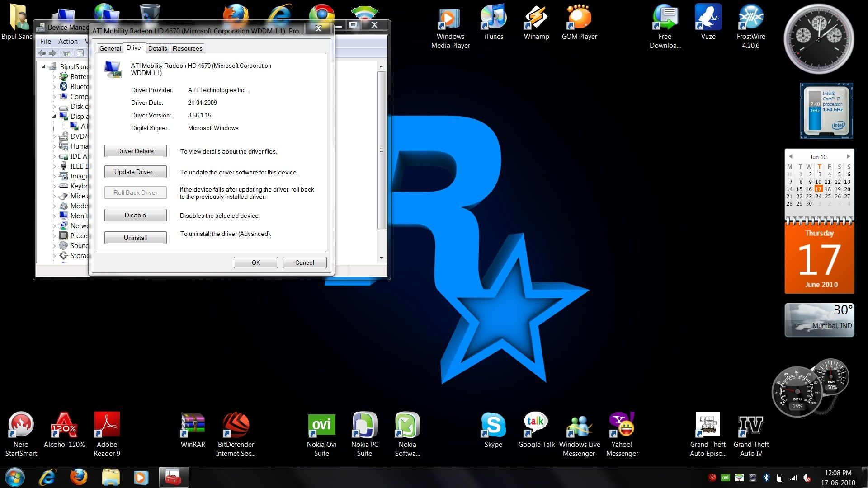
Task: Launch BitDefender Internet Security icon
Action: click(x=236, y=435)
